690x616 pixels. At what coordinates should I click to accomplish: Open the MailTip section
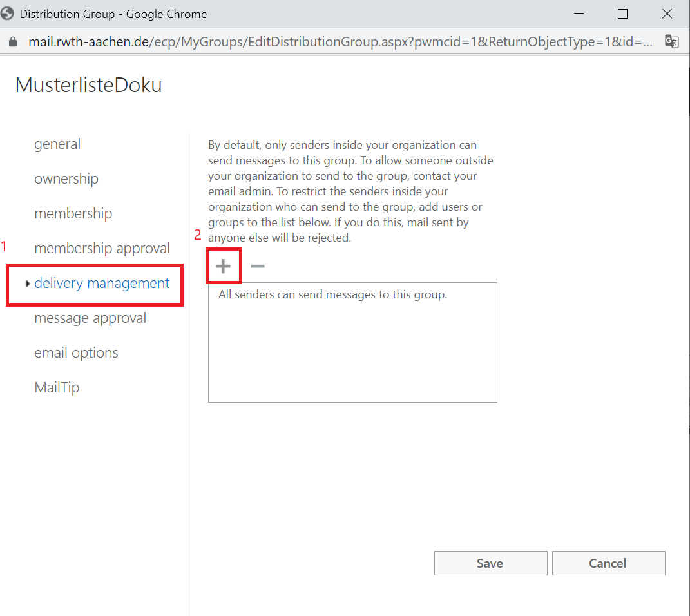[x=57, y=388]
